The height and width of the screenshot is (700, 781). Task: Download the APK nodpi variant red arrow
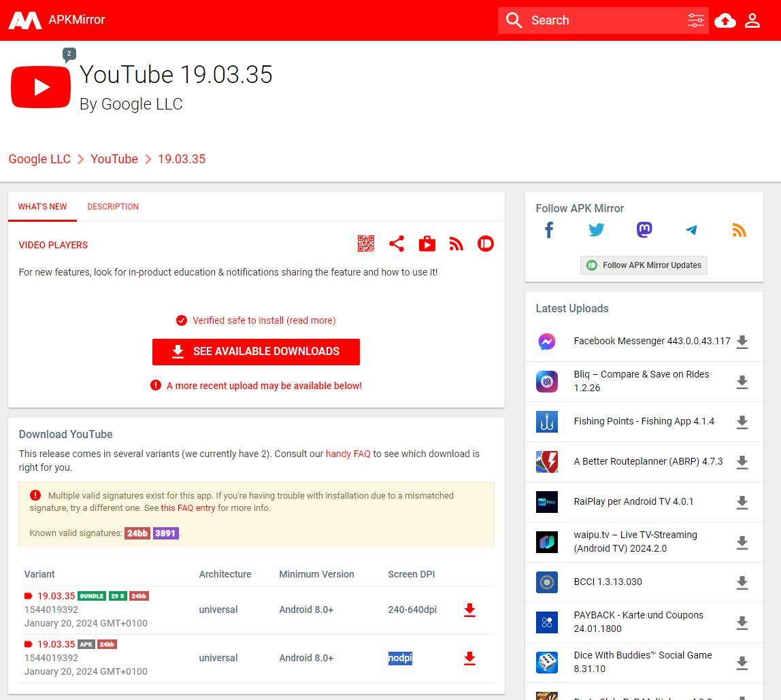[x=469, y=658]
